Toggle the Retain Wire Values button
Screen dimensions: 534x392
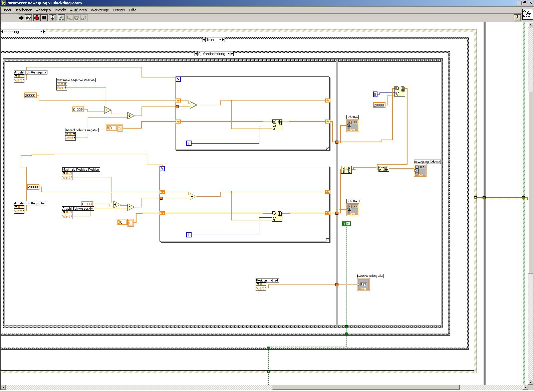click(61, 18)
